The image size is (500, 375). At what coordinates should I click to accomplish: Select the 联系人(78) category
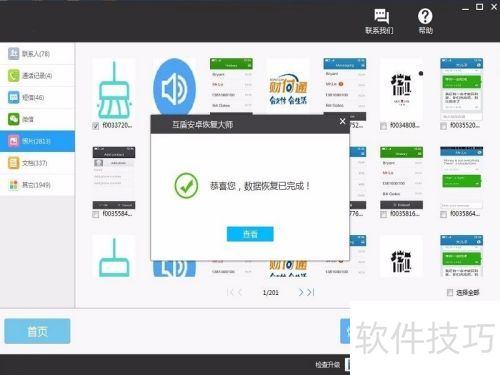point(37,53)
